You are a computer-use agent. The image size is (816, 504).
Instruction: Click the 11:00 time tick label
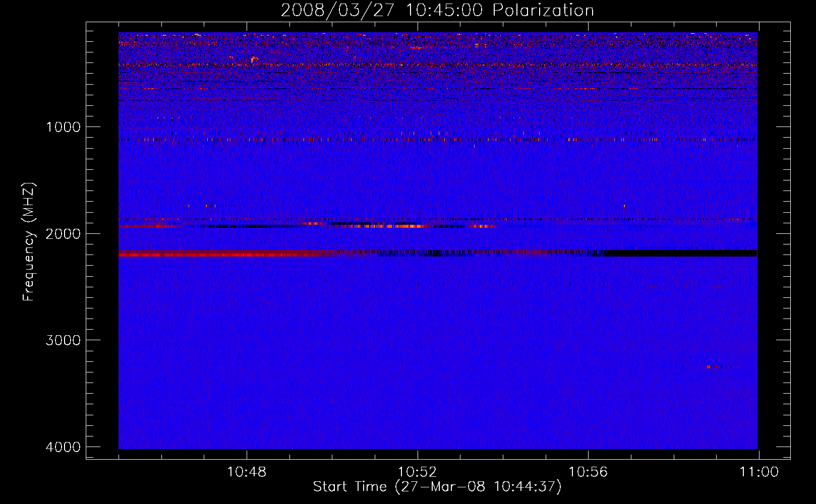[759, 472]
